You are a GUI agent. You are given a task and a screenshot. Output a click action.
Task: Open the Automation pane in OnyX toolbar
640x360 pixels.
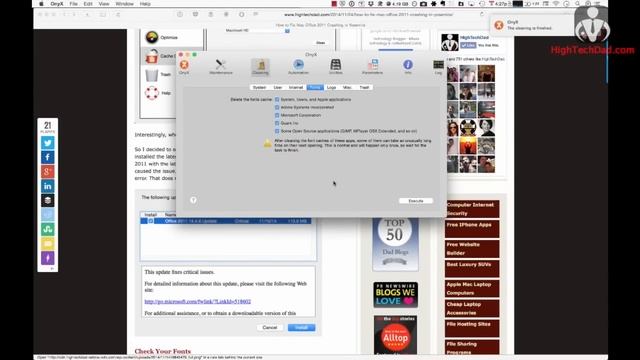point(298,67)
